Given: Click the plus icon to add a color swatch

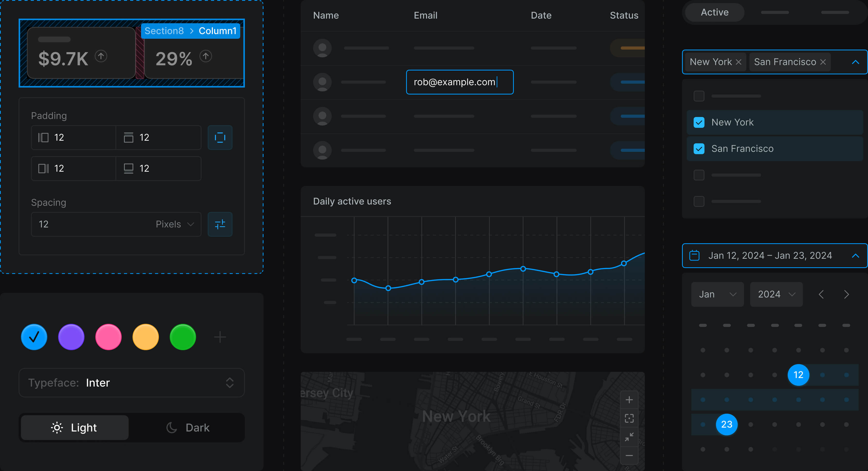Looking at the screenshot, I should tap(220, 337).
